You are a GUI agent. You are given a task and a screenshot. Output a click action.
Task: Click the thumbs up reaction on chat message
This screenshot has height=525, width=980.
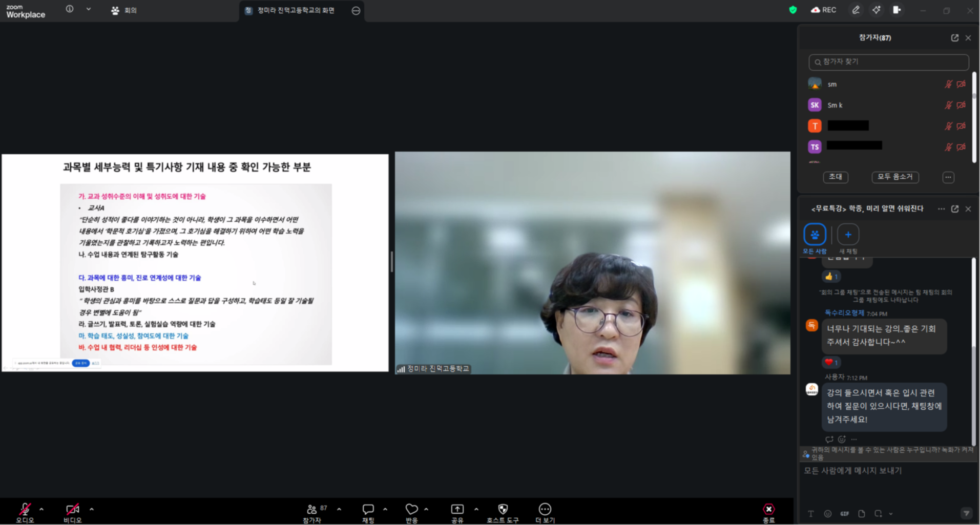point(831,276)
